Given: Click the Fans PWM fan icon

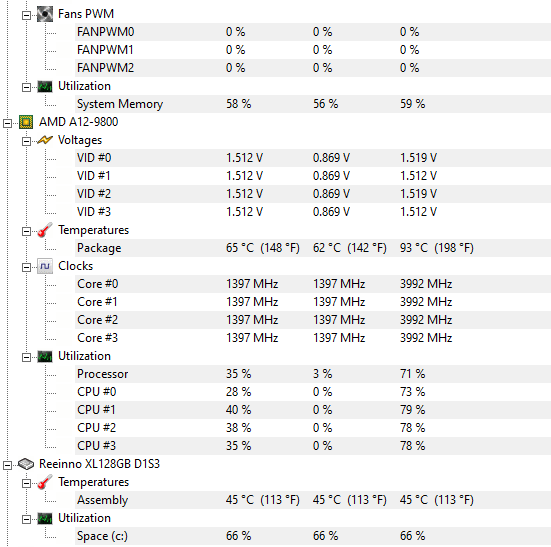Looking at the screenshot, I should click(45, 14).
